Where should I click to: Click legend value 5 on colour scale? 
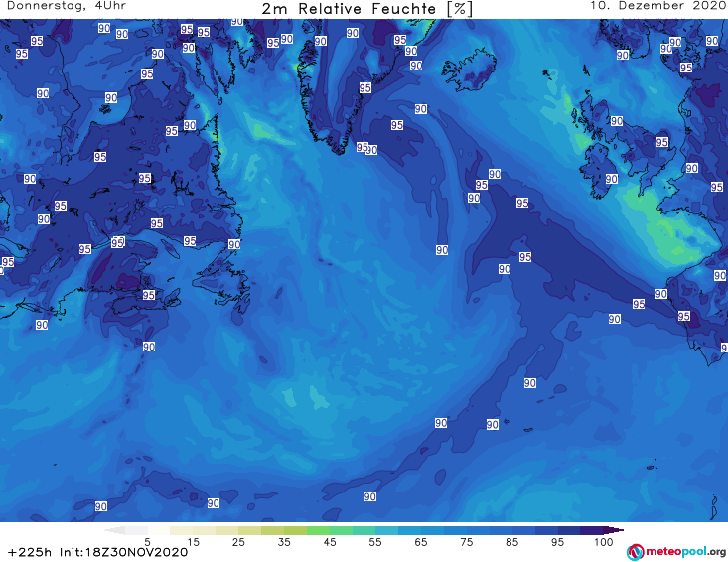pos(147,542)
